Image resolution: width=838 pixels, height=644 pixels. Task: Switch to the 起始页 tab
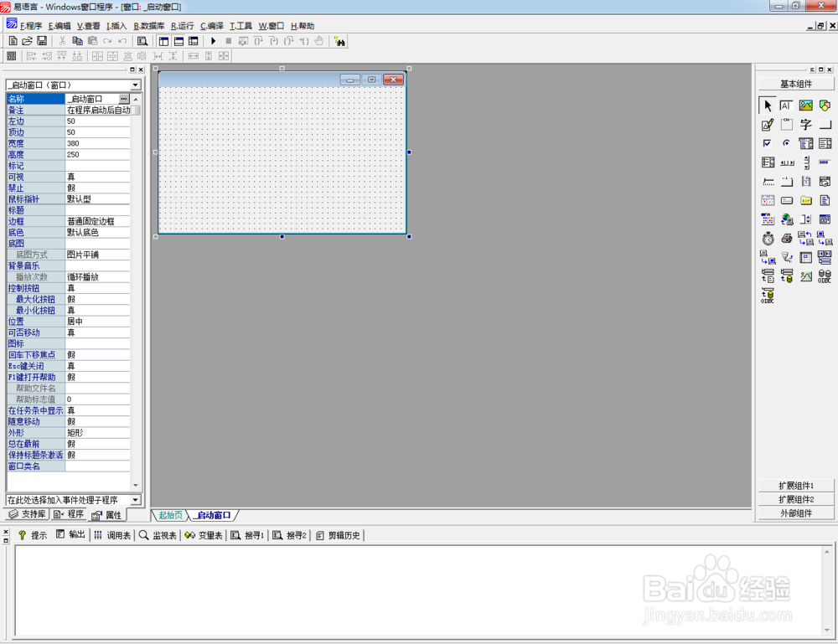(170, 515)
